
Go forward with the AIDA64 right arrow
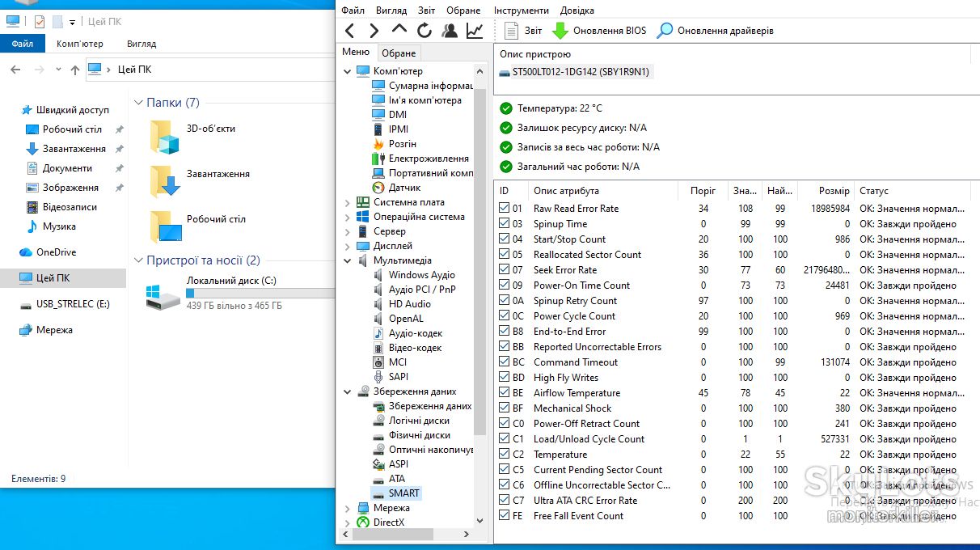pyautogui.click(x=374, y=31)
